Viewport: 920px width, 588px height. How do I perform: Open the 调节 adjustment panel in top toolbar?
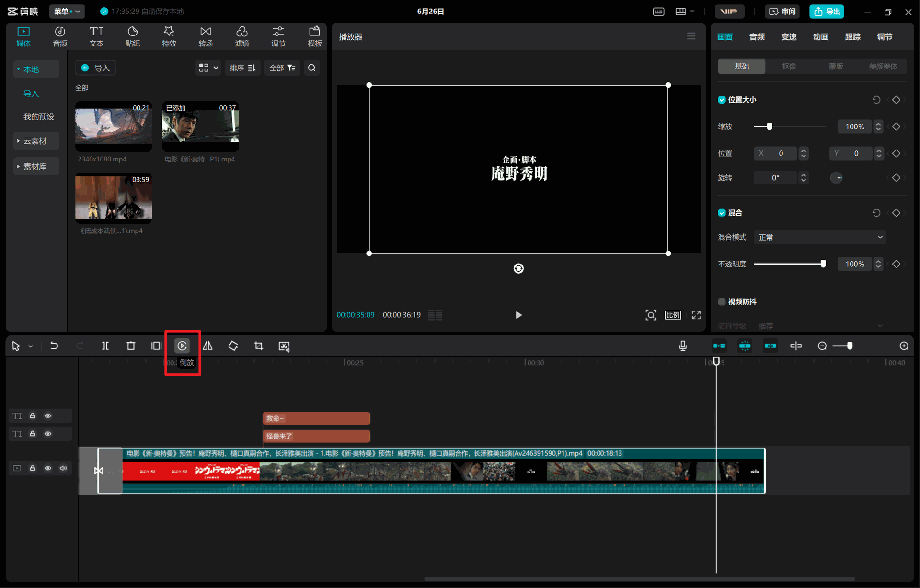click(278, 37)
